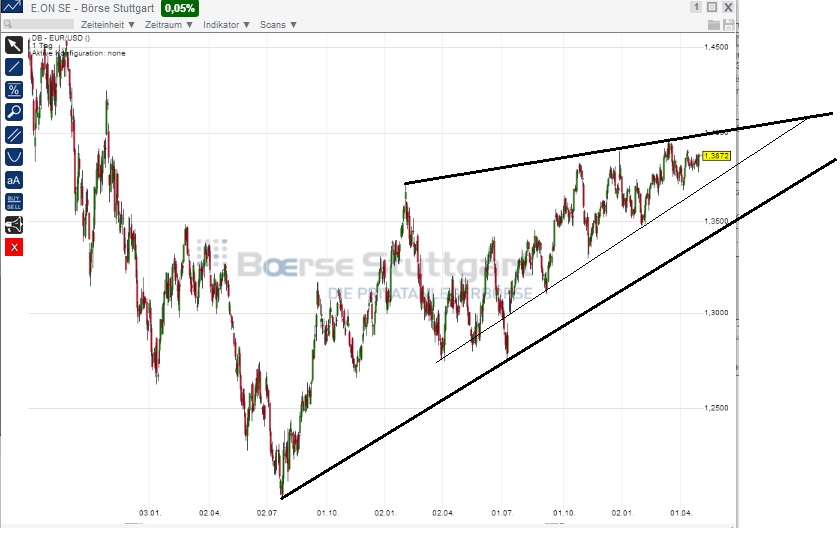Image resolution: width=840 pixels, height=535 pixels.
Task: Activate the magnifier zoom tool
Action: pos(14,112)
